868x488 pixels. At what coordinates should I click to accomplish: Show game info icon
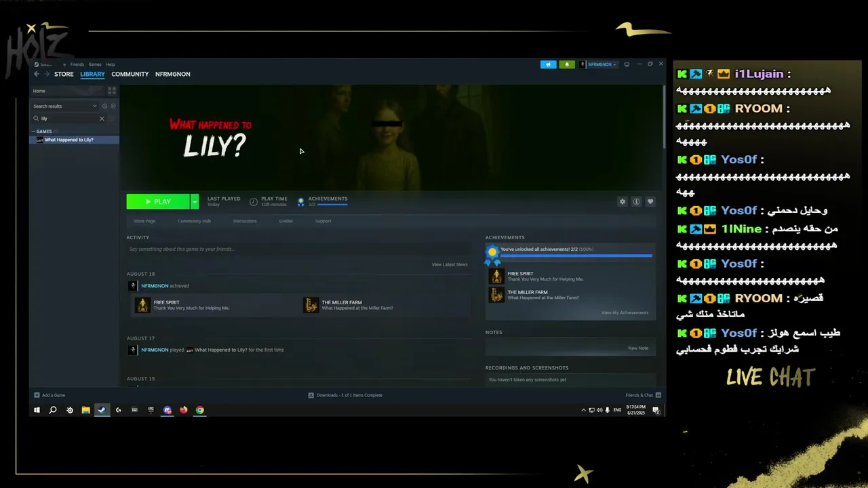636,201
